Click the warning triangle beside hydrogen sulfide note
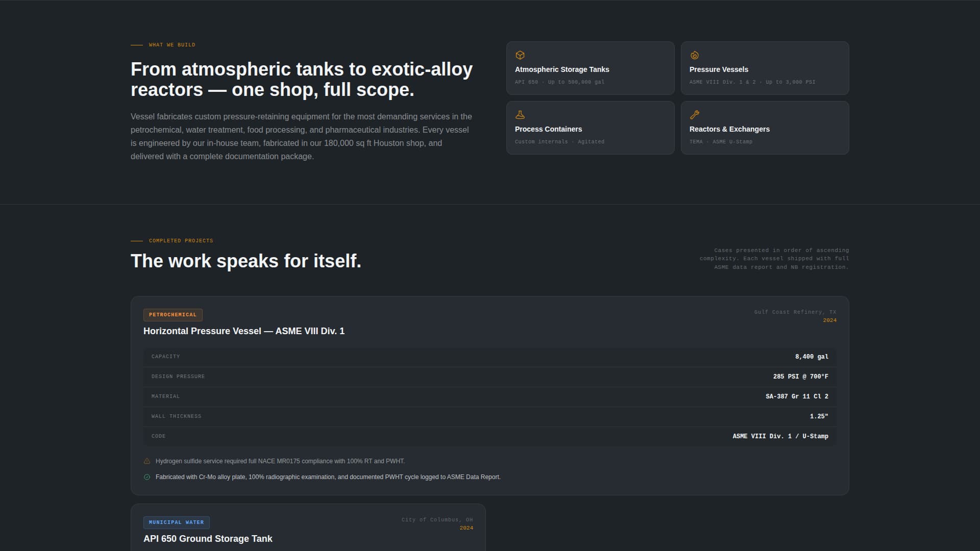The width and height of the screenshot is (980, 551). tap(147, 461)
